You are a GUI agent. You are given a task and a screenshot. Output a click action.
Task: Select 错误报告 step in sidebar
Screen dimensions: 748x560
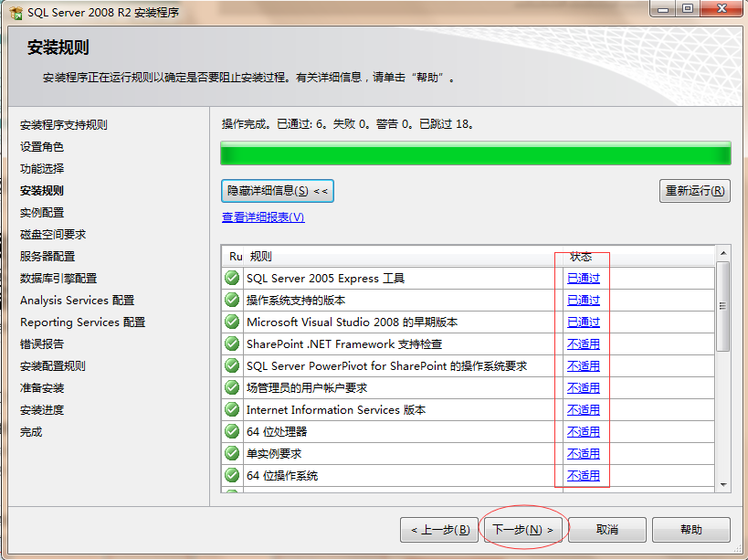(x=41, y=343)
